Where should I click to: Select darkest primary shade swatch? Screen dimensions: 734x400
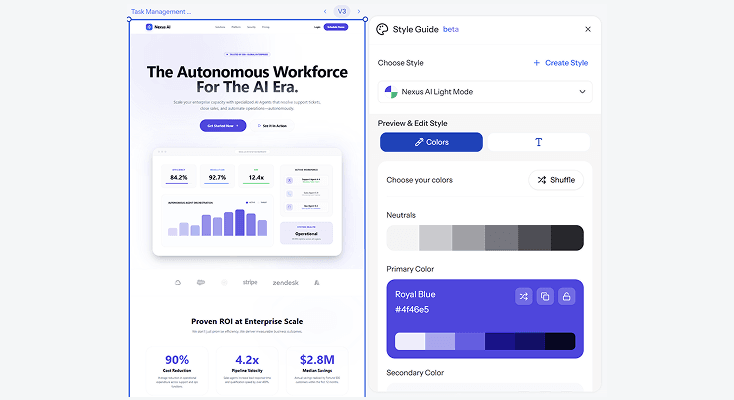(560, 341)
